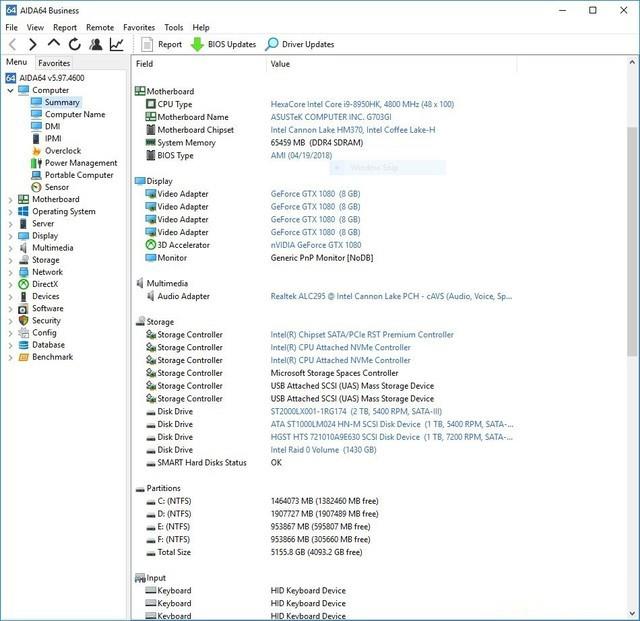Viewport: 640px width, 621px height.
Task: Expand the Operating System node
Action: coord(10,212)
